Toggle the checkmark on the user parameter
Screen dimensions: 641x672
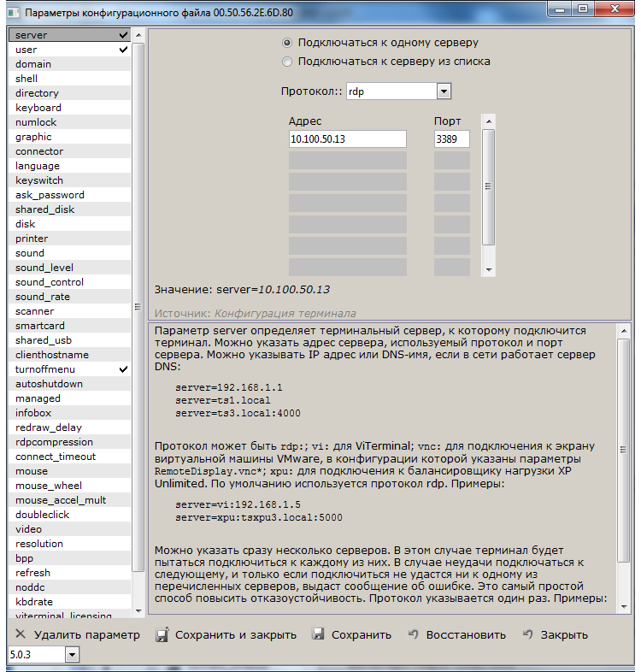124,50
